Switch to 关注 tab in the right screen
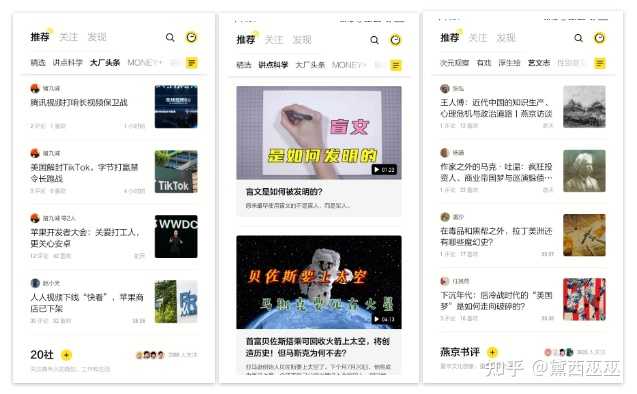This screenshot has width=637, height=394. click(478, 38)
